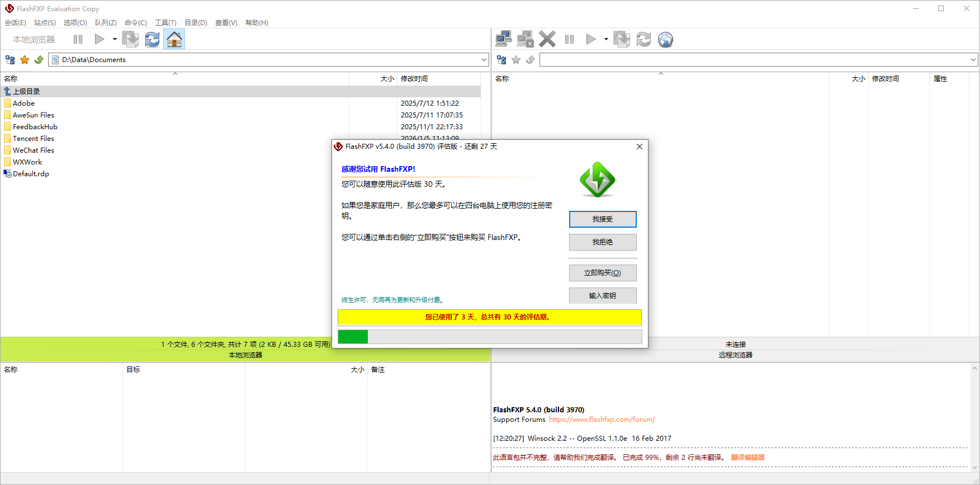
Task: Sort local list by 名称 column
Action: (175, 79)
